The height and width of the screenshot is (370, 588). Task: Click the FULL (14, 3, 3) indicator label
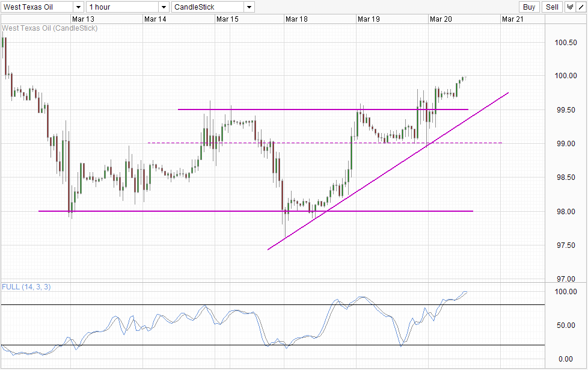tap(26, 287)
